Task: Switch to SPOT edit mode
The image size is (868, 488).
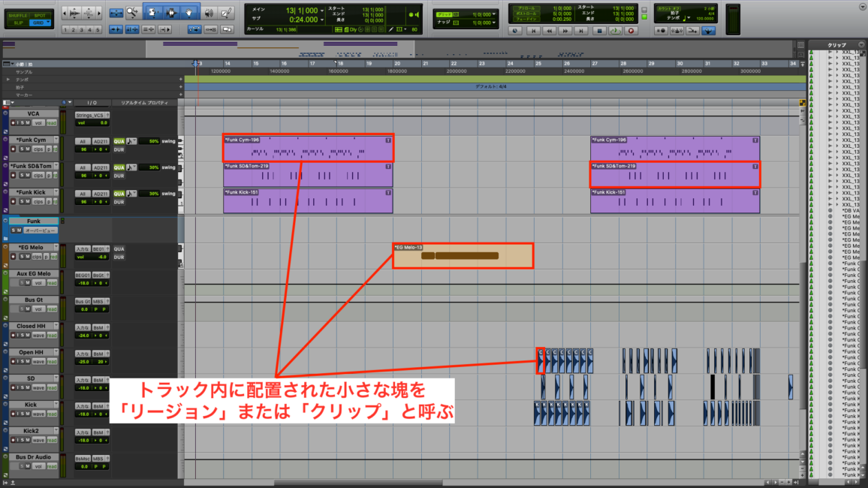Action: coord(41,15)
